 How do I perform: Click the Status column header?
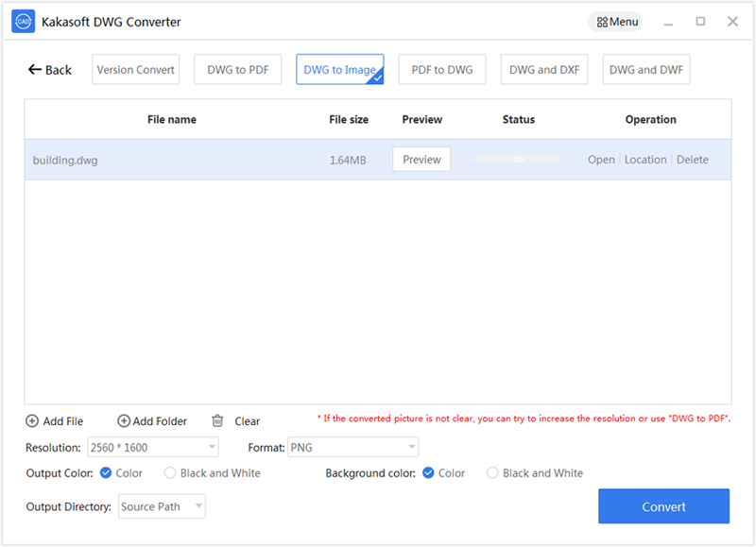(x=519, y=120)
